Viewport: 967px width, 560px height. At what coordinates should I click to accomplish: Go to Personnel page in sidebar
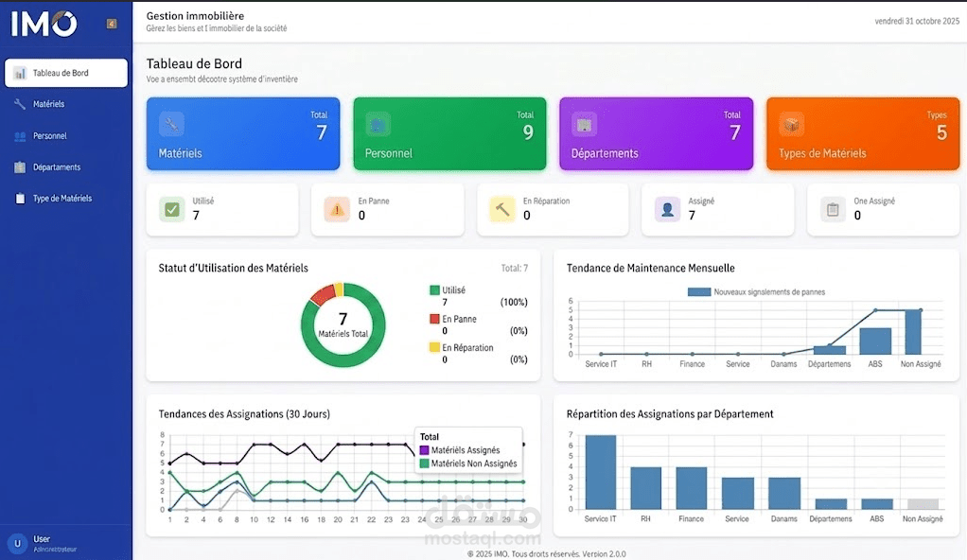[x=66, y=135]
